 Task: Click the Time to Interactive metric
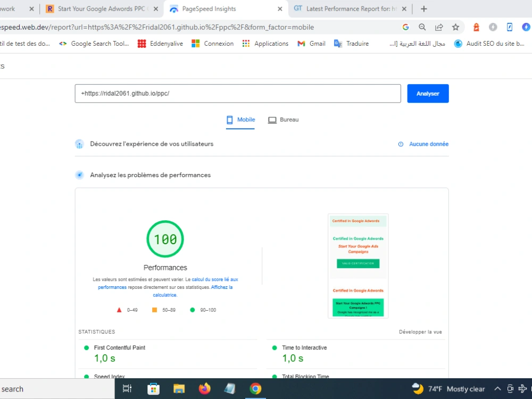point(304,348)
